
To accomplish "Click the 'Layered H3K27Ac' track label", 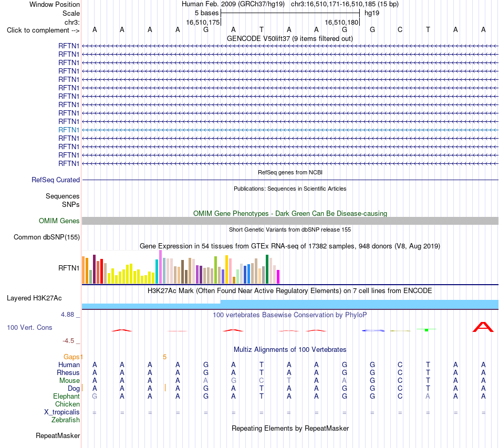I will tap(34, 298).
